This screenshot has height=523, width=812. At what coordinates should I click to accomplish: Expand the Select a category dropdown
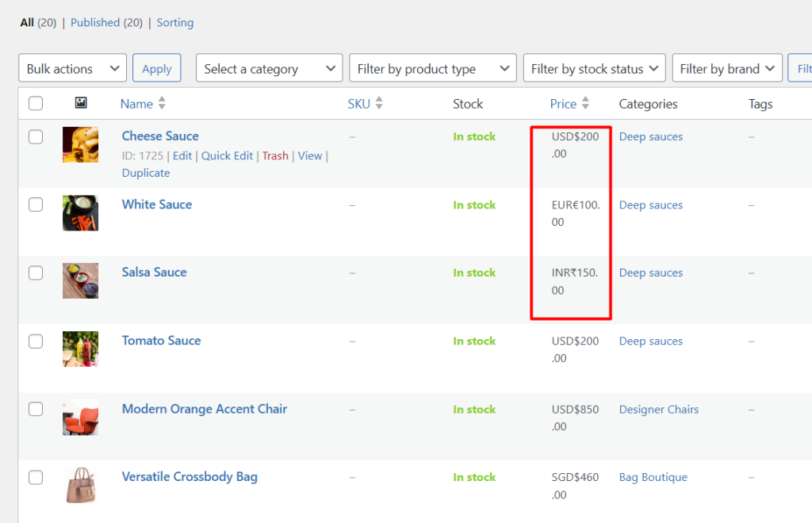pos(269,69)
